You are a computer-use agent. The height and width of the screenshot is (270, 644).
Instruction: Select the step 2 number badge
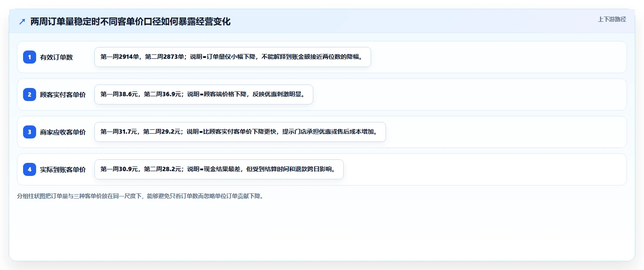click(30, 94)
